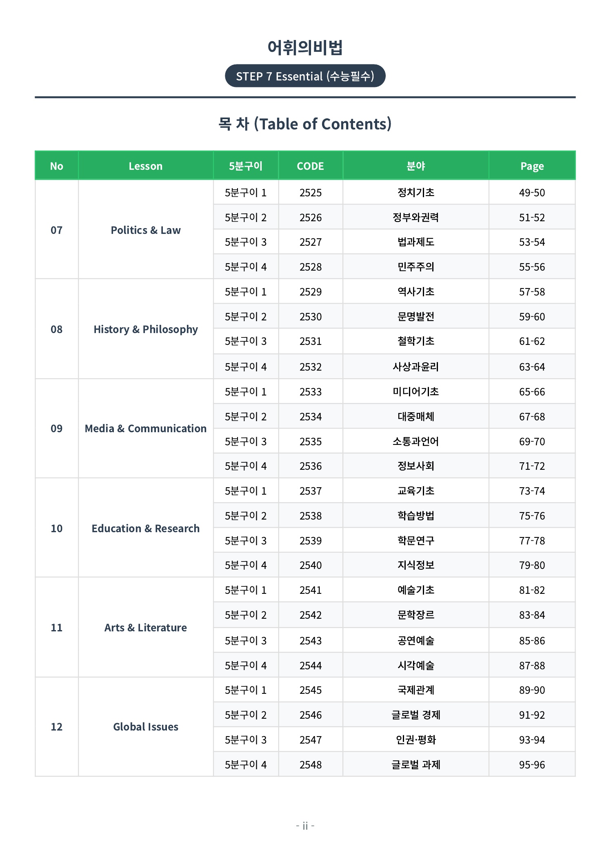611x868 pixels.
Task: Click the Lesson column header
Action: coord(146,166)
